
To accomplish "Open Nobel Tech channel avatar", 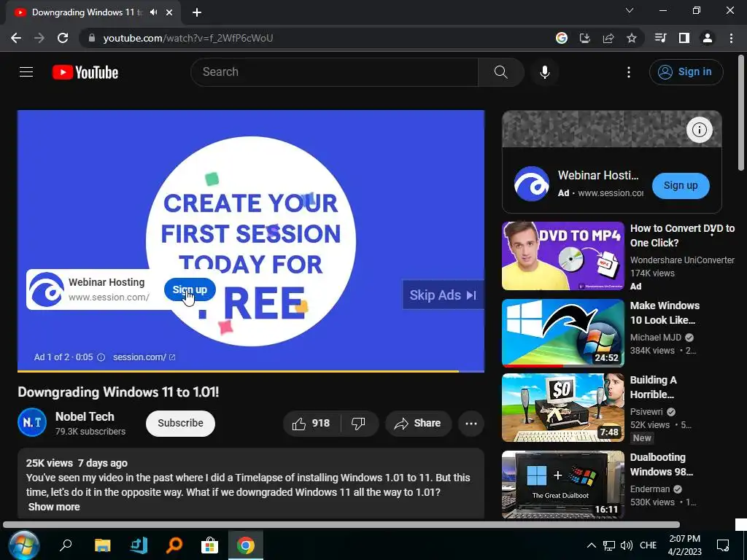I will coord(32,422).
